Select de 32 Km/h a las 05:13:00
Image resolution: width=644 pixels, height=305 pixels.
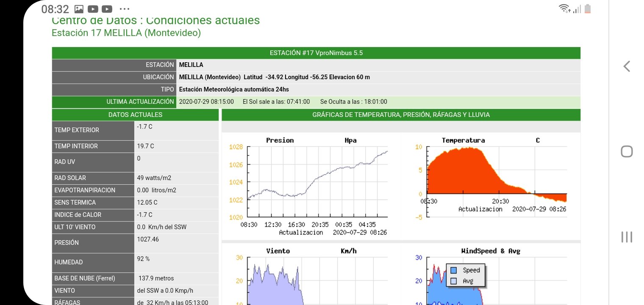(x=172, y=302)
